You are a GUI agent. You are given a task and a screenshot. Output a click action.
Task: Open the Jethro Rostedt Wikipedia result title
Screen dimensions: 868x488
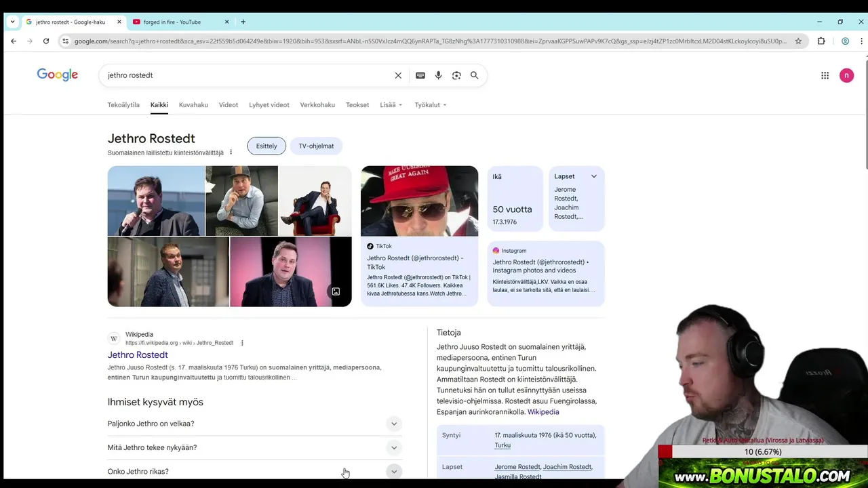click(138, 354)
